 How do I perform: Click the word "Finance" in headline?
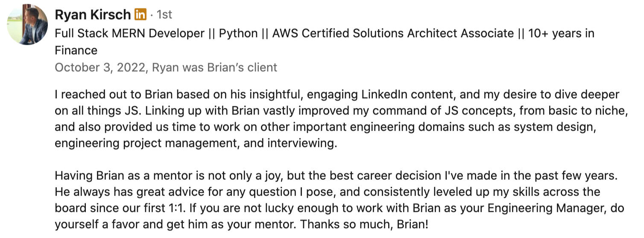coord(76,50)
